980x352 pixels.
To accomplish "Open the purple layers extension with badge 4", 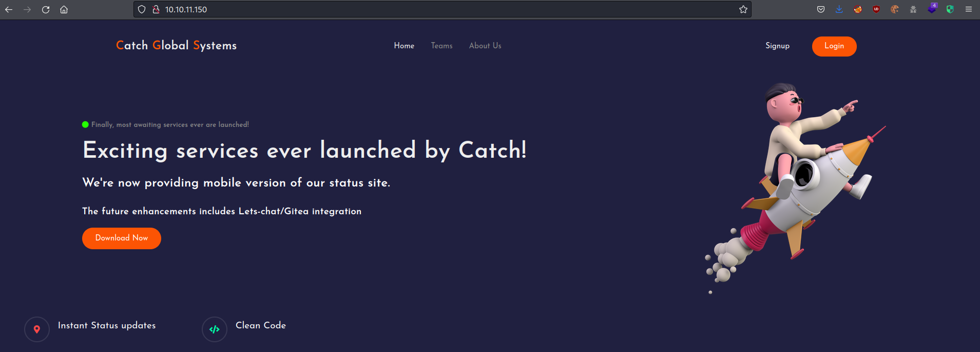I will pos(932,9).
